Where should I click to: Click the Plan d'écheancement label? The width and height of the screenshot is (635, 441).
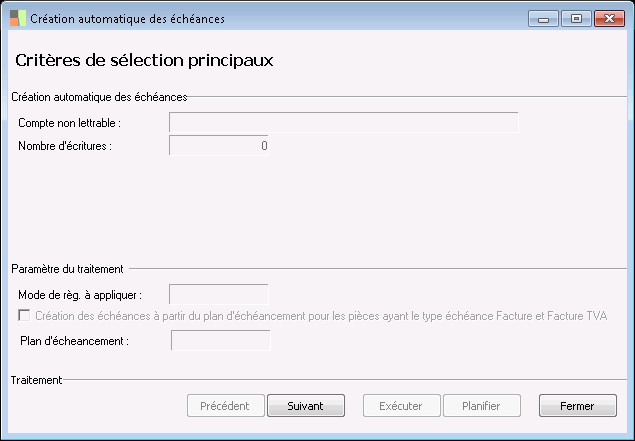tap(74, 341)
